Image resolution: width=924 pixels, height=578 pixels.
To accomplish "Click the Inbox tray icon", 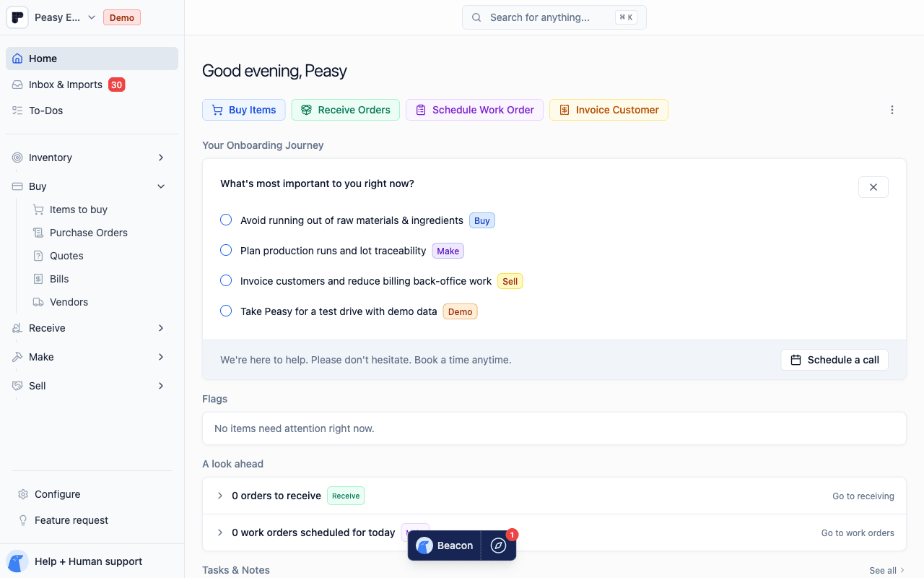I will tap(17, 85).
